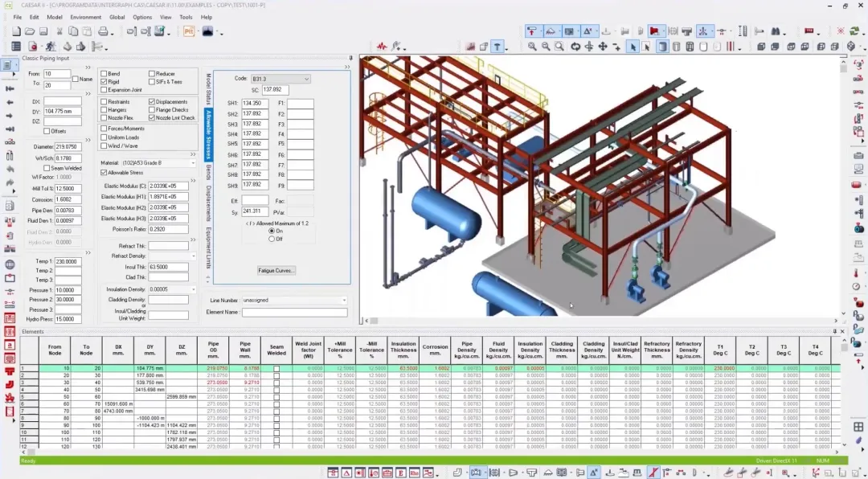Click the green refresh arrows icon

(x=854, y=31)
